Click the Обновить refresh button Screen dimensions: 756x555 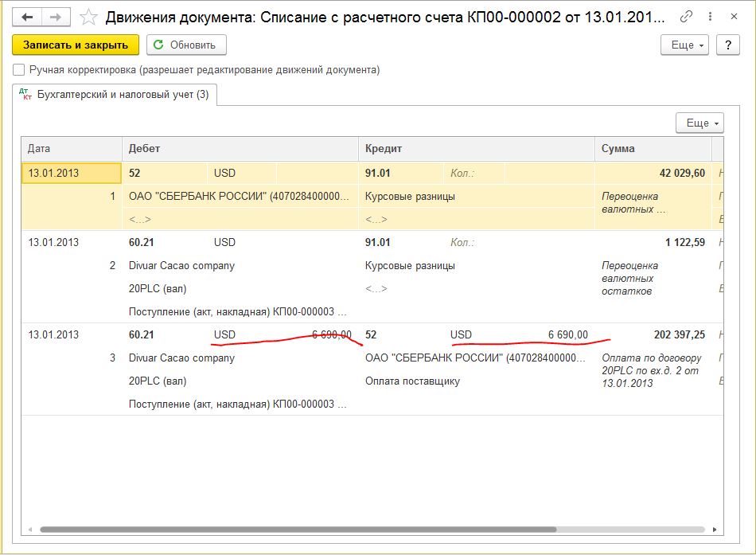point(186,45)
